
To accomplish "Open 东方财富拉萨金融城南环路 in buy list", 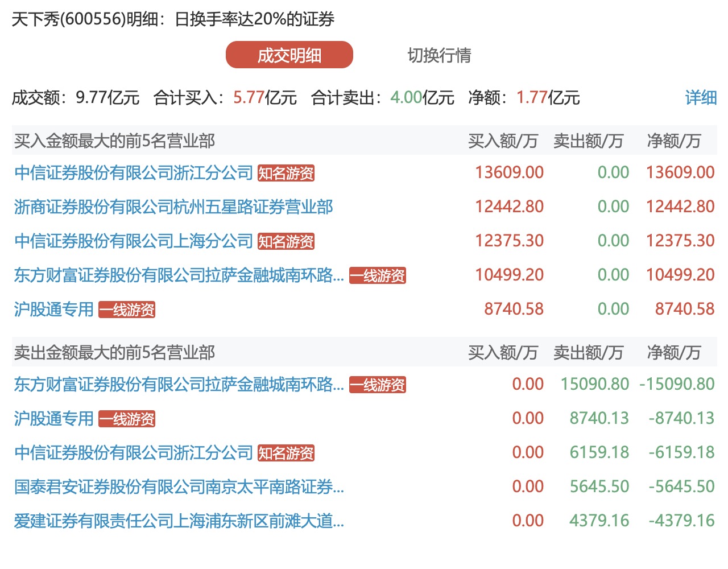I will (x=179, y=275).
